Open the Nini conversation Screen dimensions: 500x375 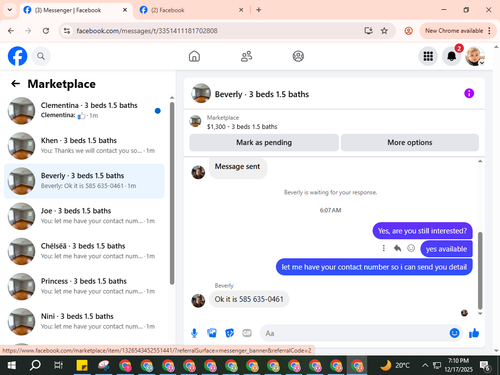(x=84, y=322)
